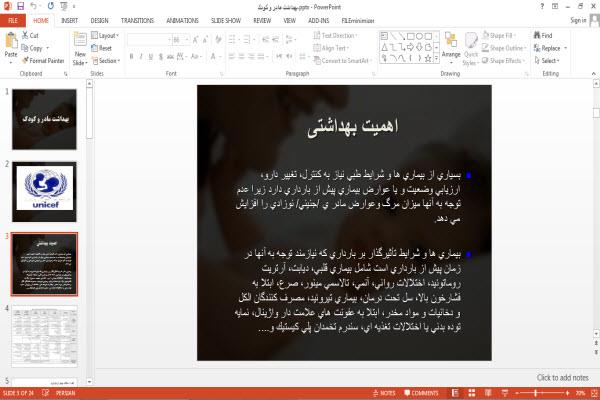Click Replace in Editing group

[x=548, y=48]
